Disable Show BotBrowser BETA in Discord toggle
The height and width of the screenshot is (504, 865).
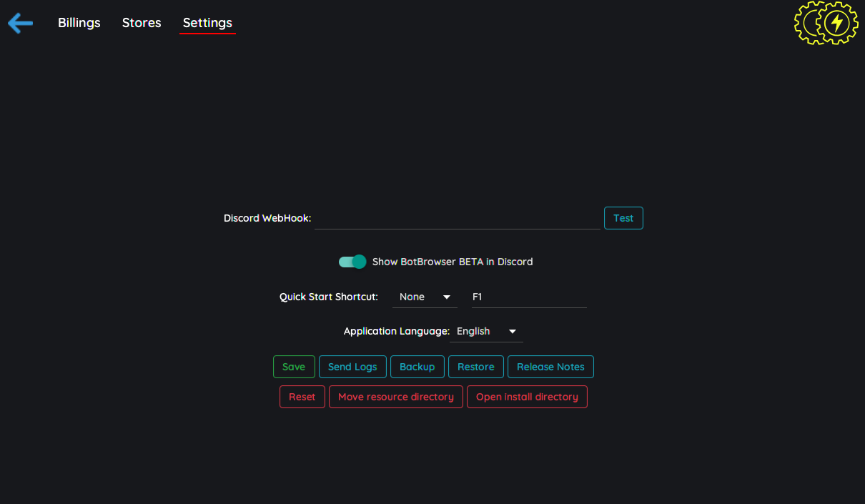[x=352, y=262]
